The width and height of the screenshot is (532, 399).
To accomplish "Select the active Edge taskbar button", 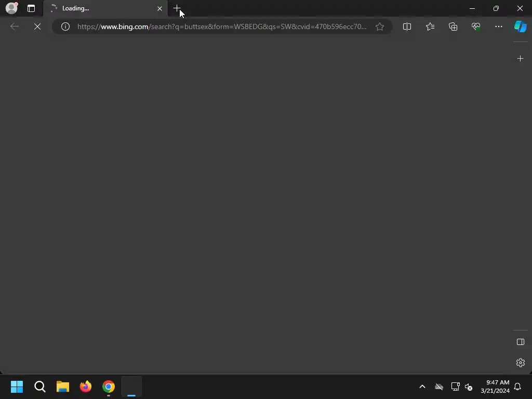I will pos(131,387).
